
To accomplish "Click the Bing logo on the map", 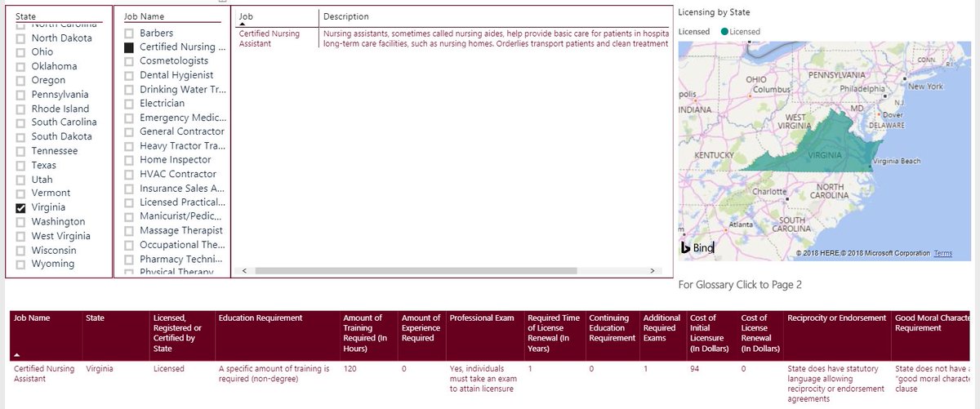I will point(698,247).
